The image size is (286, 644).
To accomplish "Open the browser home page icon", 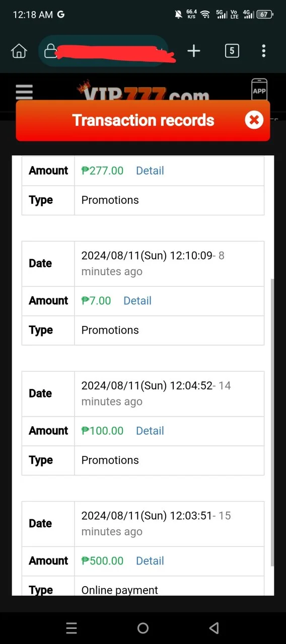I will pos(19,51).
